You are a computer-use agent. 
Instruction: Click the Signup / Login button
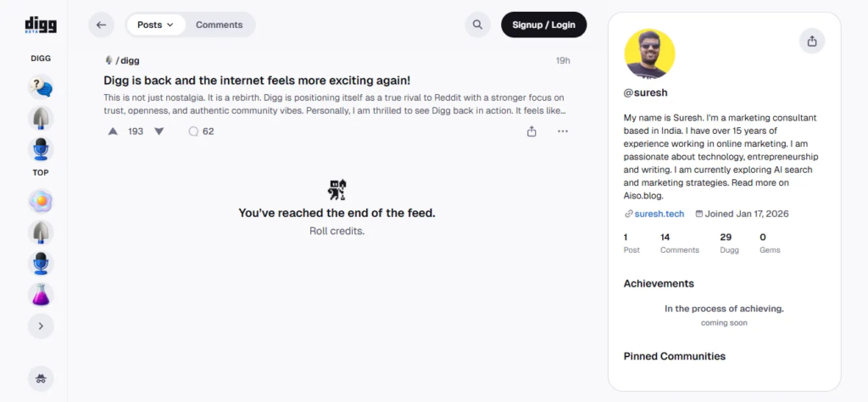(543, 25)
